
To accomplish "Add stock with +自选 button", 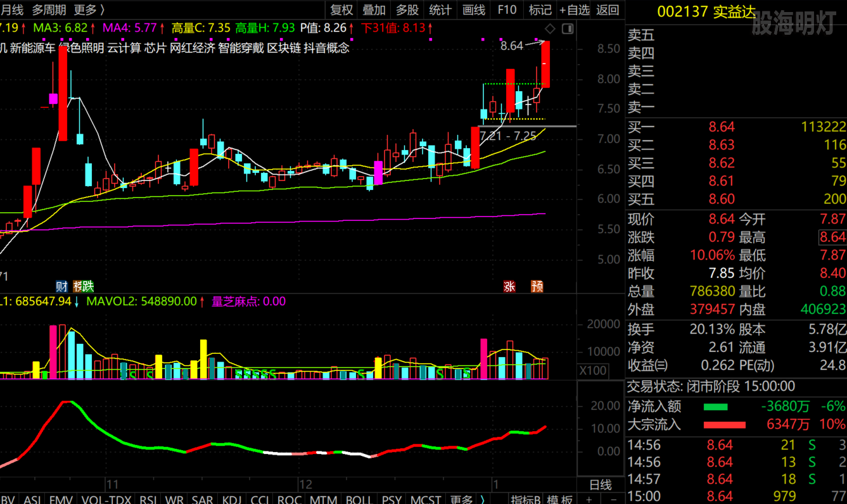I will pyautogui.click(x=575, y=9).
